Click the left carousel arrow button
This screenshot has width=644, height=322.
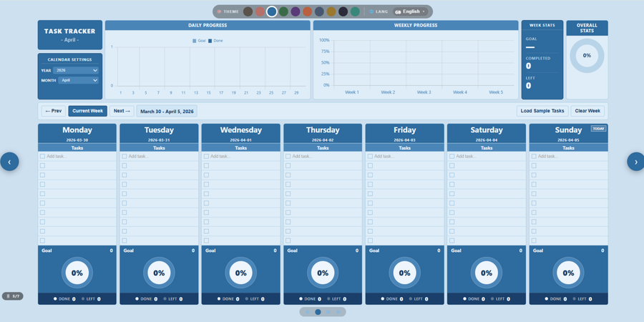(9, 162)
